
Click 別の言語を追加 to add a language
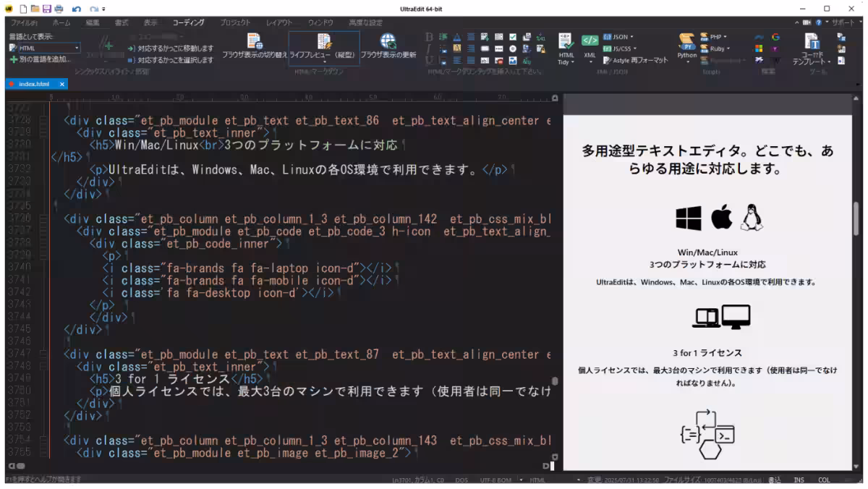coord(40,59)
